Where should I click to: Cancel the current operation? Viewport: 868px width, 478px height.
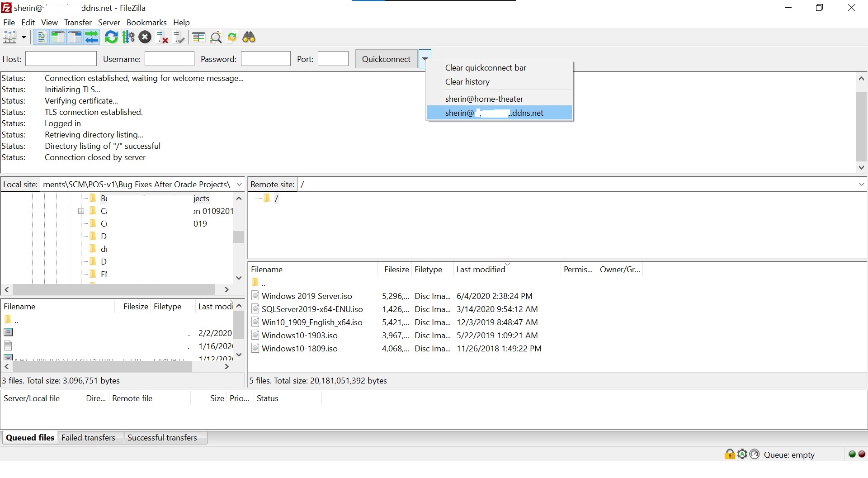(x=145, y=37)
